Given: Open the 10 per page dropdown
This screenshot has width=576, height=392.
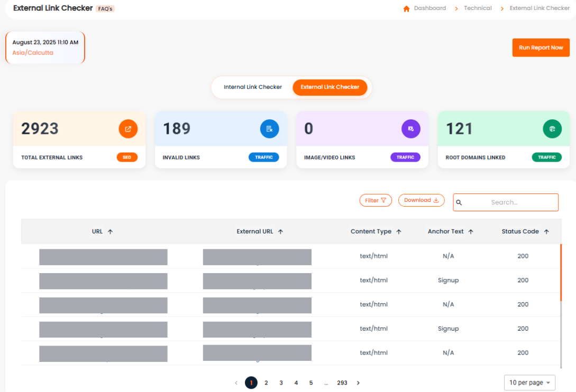Looking at the screenshot, I should pos(529,382).
